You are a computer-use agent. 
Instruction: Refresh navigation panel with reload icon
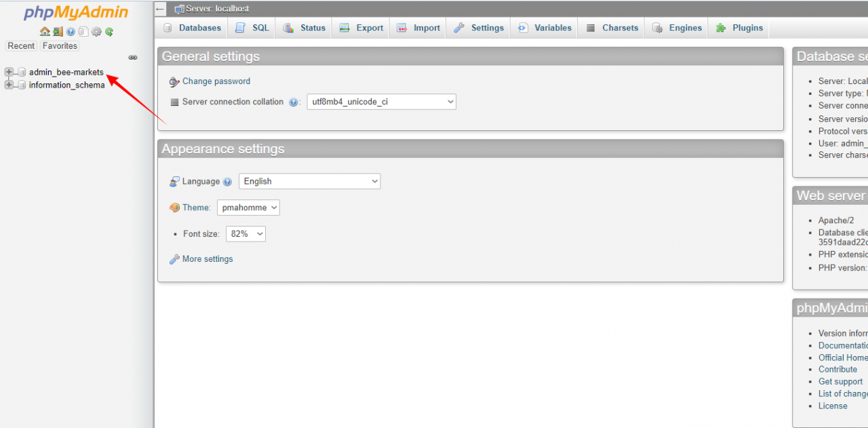(x=108, y=31)
